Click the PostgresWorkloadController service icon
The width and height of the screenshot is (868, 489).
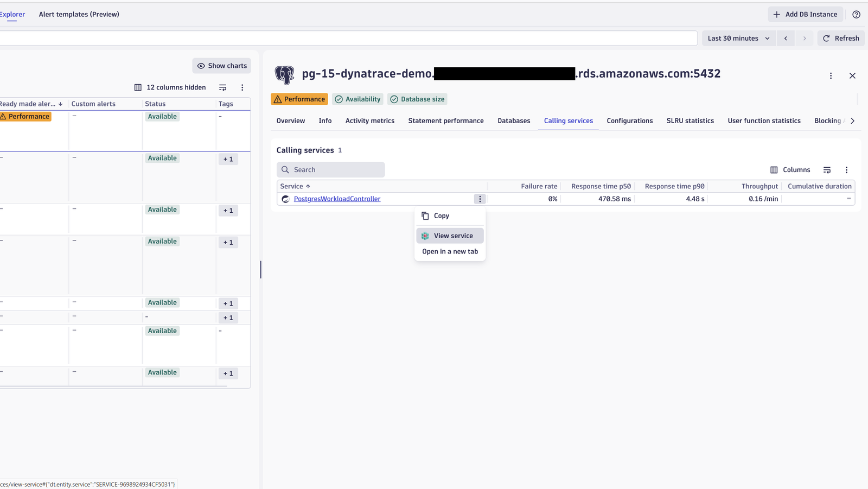285,199
